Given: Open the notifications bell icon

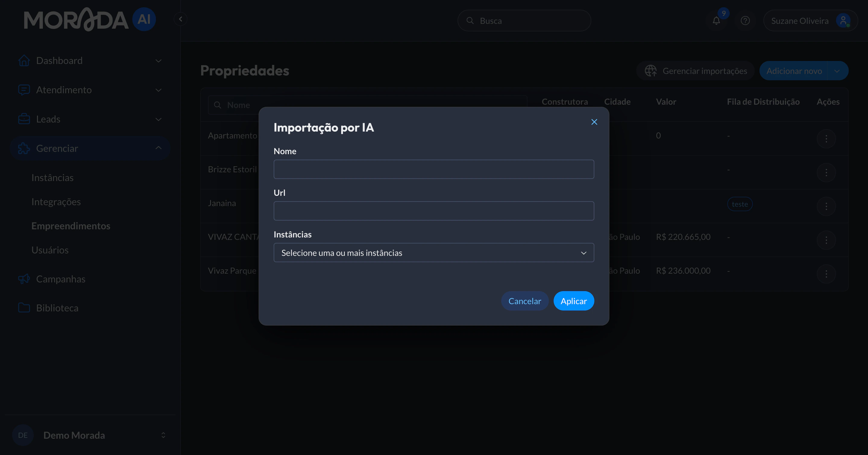Looking at the screenshot, I should (716, 21).
